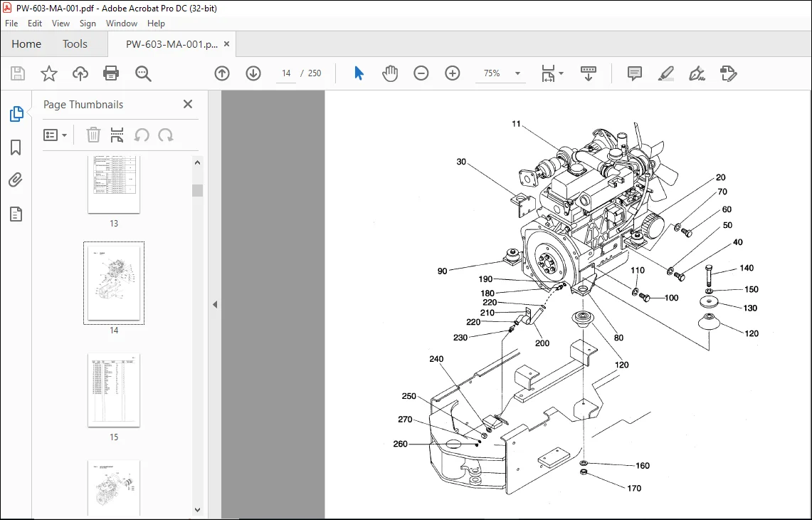Open the Sign document pen tool
The image size is (812, 520).
tap(697, 73)
